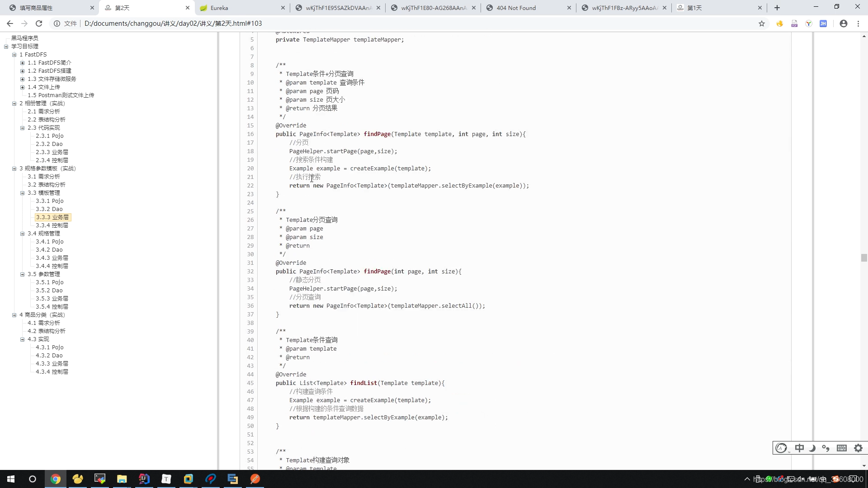The height and width of the screenshot is (488, 868).
Task: Click the vertical scrollbar thumb
Action: pyautogui.click(x=864, y=258)
